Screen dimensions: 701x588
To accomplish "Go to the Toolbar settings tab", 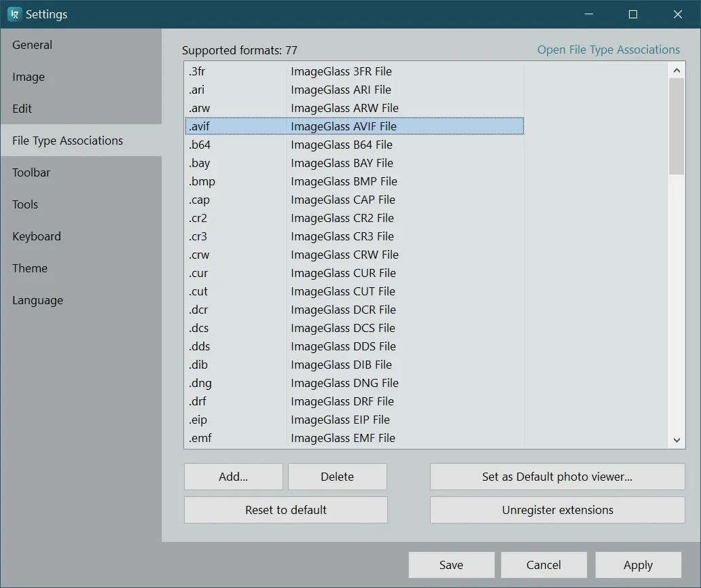I will point(81,172).
